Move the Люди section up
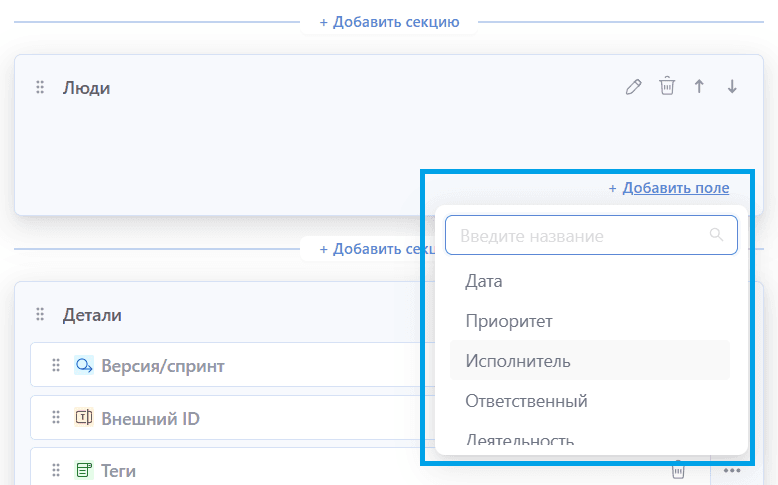 (x=699, y=87)
